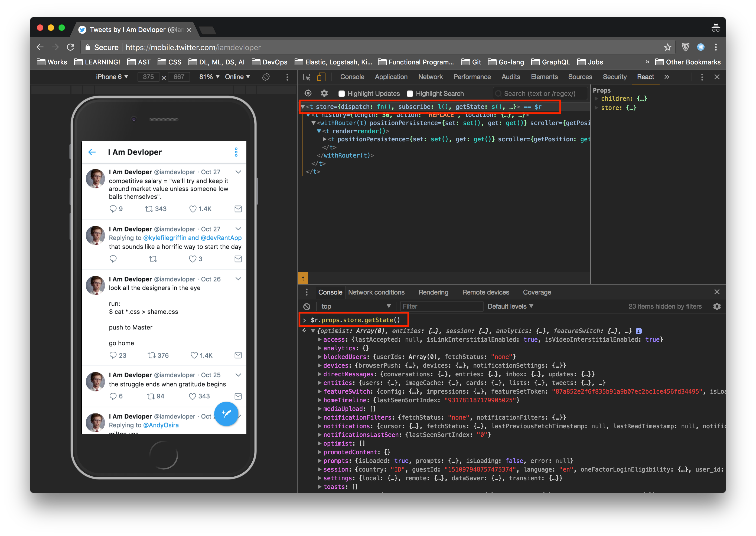Screen dimensions: 756x536
Task: Open Chrome three-dot menu
Action: [x=715, y=47]
